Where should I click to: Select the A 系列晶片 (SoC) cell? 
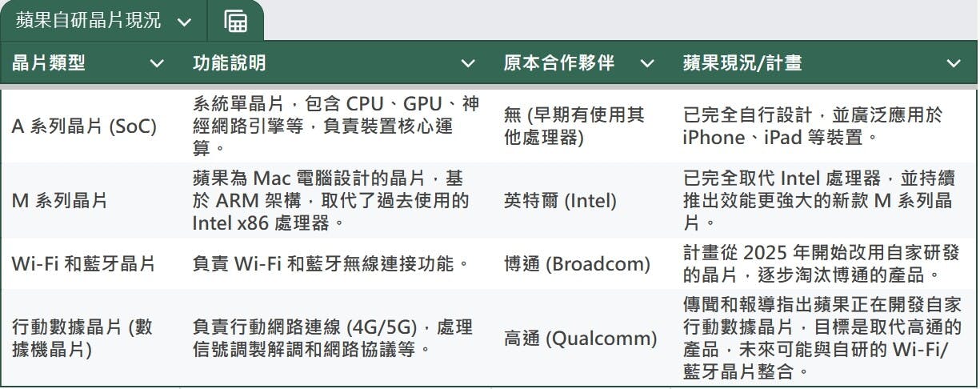[90, 126]
